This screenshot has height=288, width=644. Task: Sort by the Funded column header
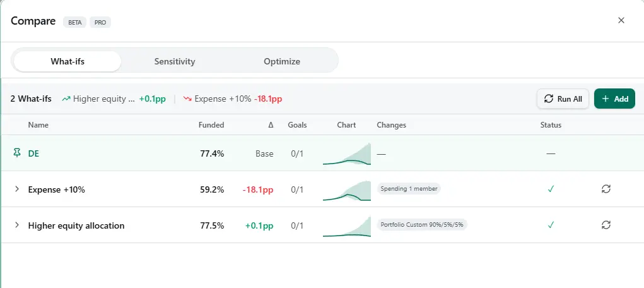click(211, 125)
